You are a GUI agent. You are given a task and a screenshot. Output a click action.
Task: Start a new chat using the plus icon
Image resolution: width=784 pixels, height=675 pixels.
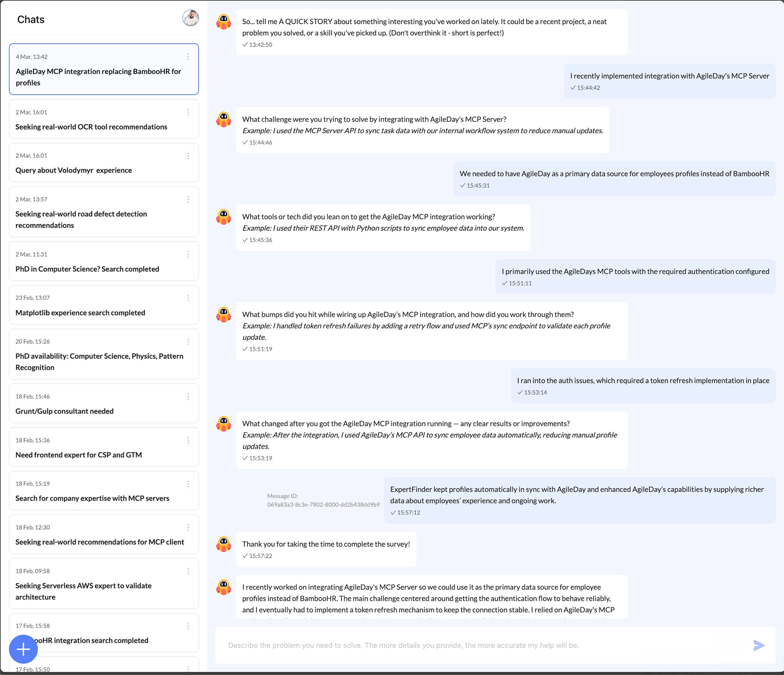coord(23,649)
